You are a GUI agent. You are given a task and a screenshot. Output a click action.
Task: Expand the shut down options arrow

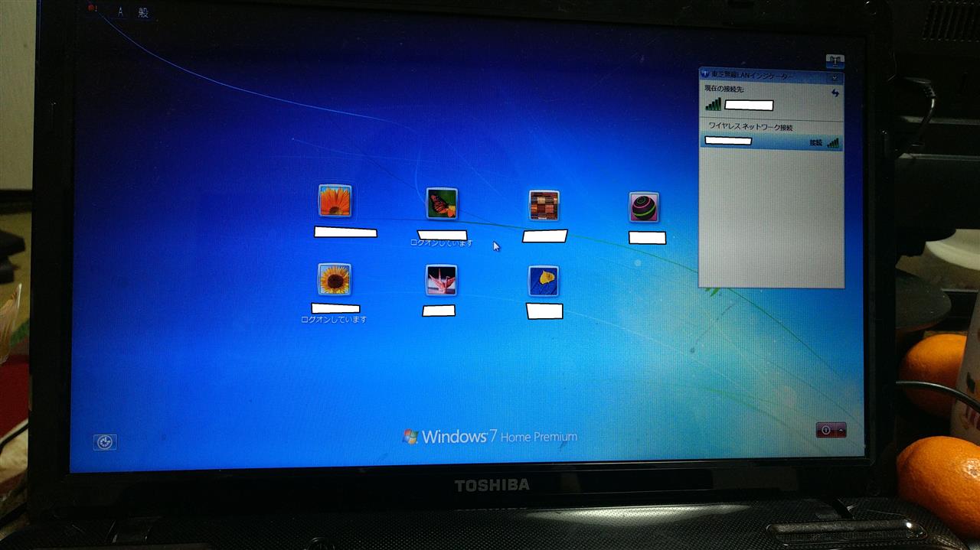click(x=841, y=430)
